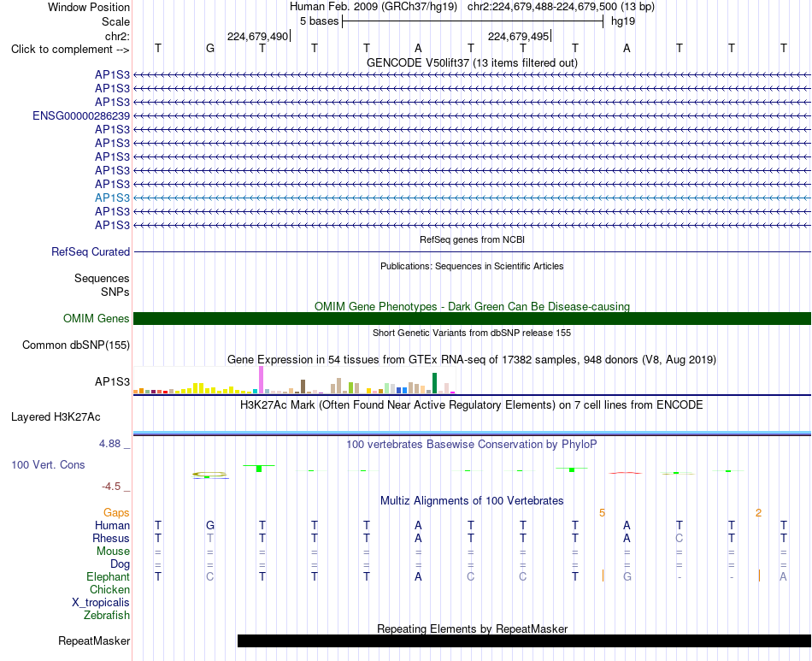Screen dimensions: 812x661
Task: Open the Common dbSNP(155) track label
Action: point(76,345)
